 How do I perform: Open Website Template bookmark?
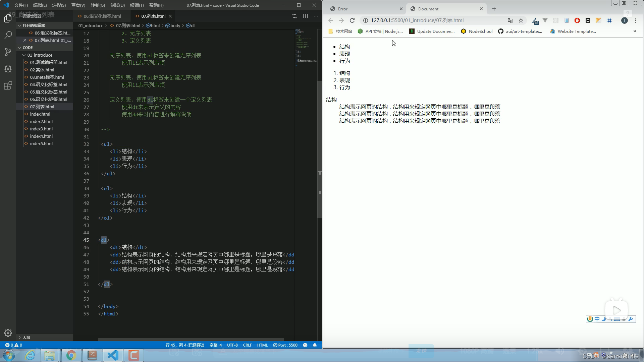573,31
